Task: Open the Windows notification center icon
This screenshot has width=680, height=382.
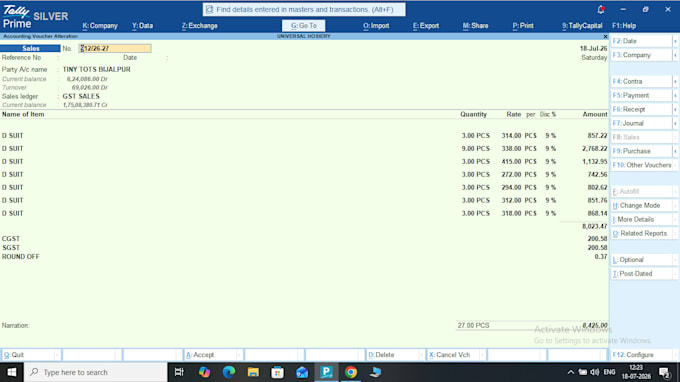Action: tap(665, 372)
